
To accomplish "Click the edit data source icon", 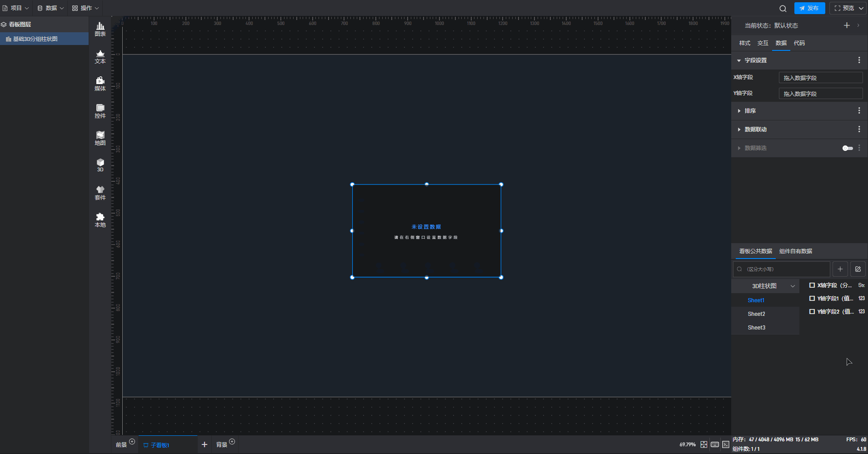I will (x=858, y=269).
